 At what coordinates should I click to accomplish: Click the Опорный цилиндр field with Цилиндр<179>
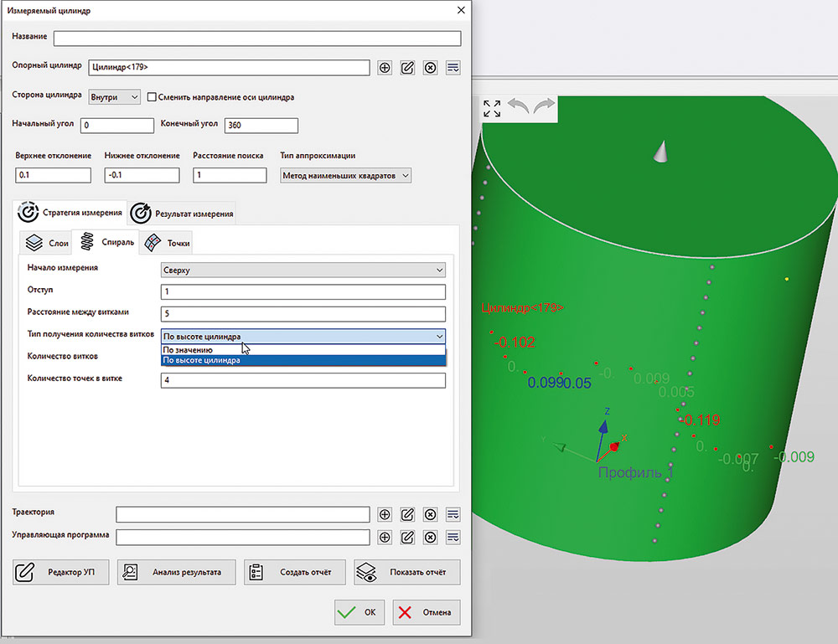click(x=230, y=67)
